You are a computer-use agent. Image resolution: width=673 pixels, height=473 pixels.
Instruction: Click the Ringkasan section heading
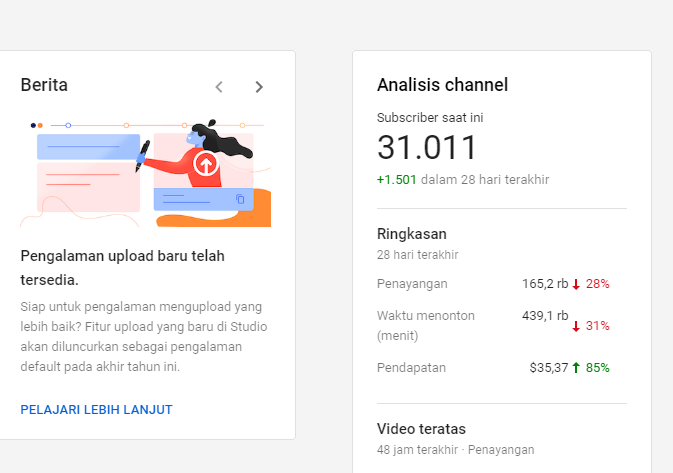(x=412, y=234)
